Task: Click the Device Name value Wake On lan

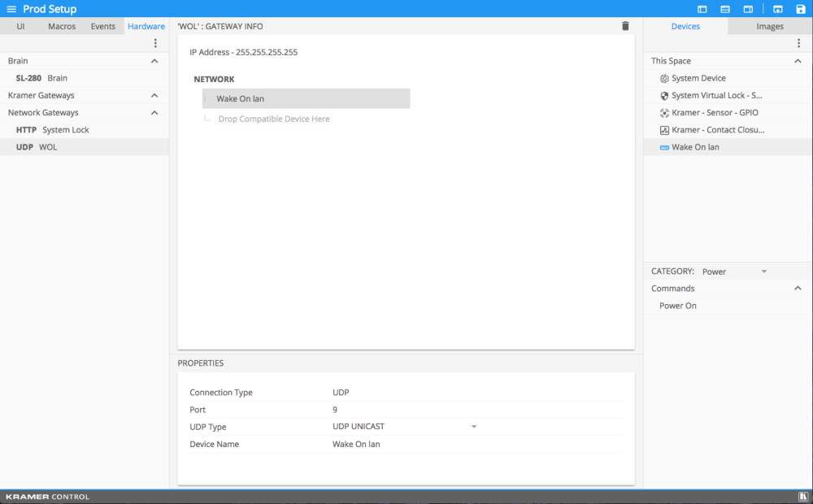Action: point(356,444)
